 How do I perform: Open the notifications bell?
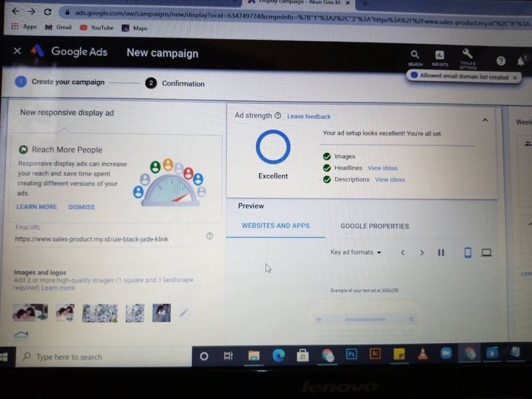(521, 61)
